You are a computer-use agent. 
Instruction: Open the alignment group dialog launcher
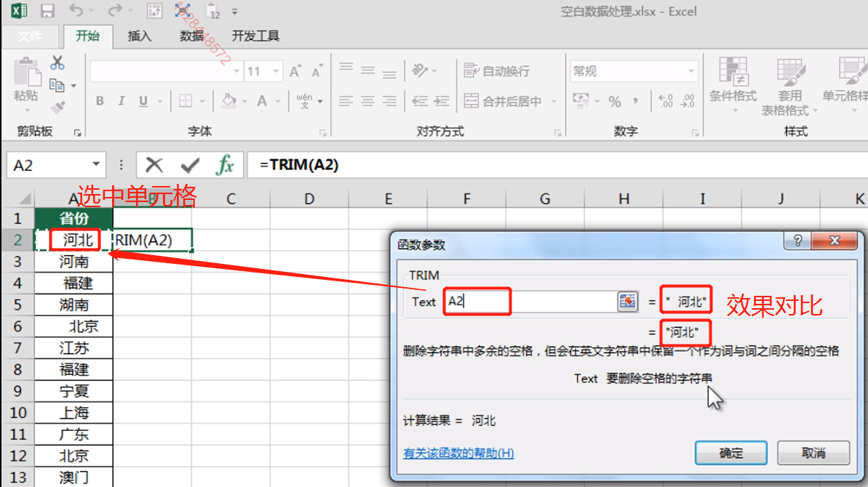tap(557, 133)
